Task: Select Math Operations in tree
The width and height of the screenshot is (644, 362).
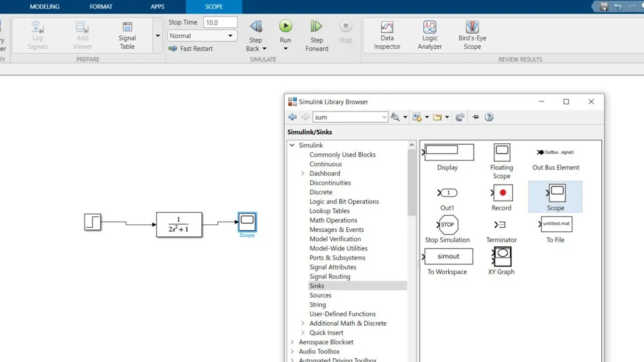Action: pyautogui.click(x=333, y=220)
